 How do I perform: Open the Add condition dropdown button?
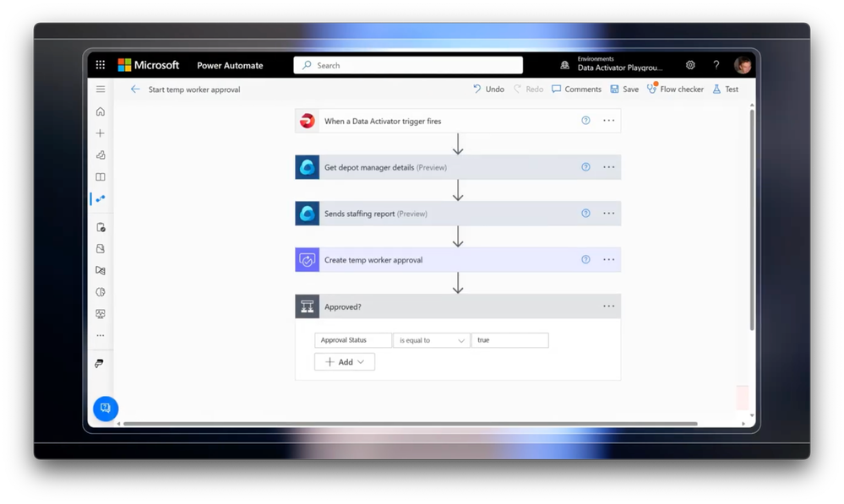click(345, 362)
